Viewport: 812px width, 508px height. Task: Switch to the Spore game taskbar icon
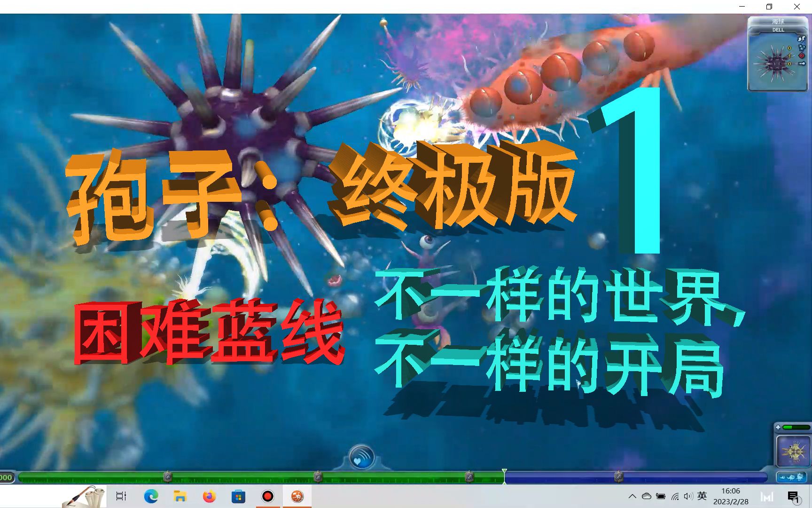(x=297, y=496)
